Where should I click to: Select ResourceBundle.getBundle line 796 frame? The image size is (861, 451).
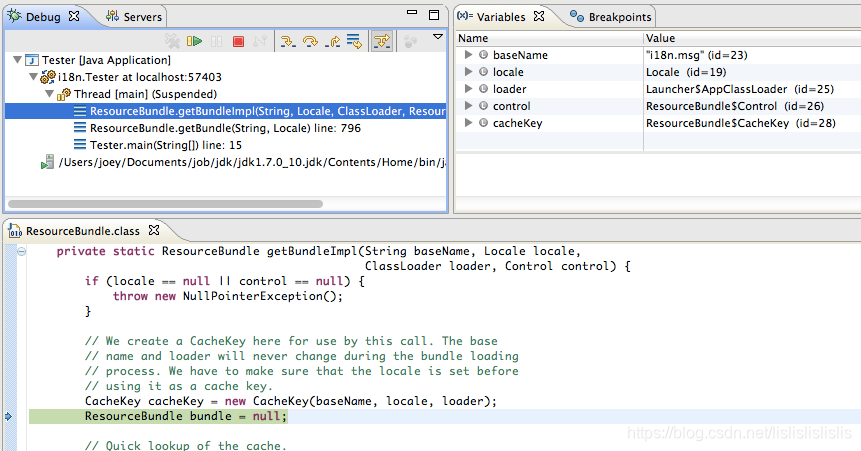(225, 128)
